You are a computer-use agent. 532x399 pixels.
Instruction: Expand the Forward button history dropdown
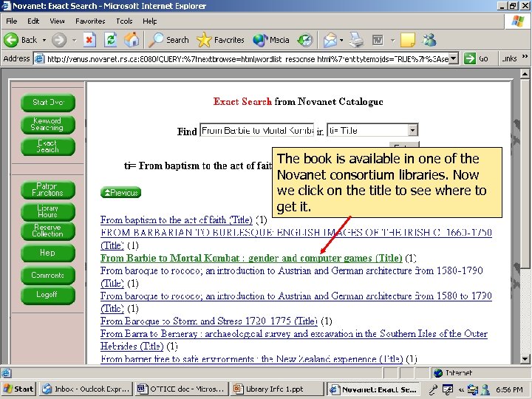pos(74,41)
